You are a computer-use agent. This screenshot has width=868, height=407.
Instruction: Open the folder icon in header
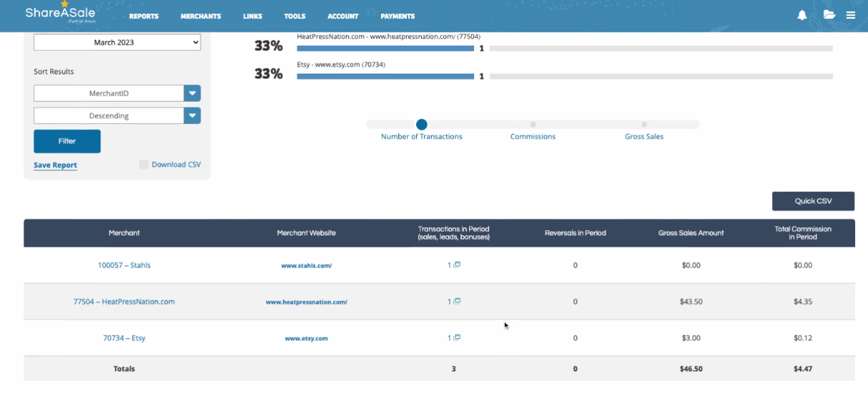829,15
